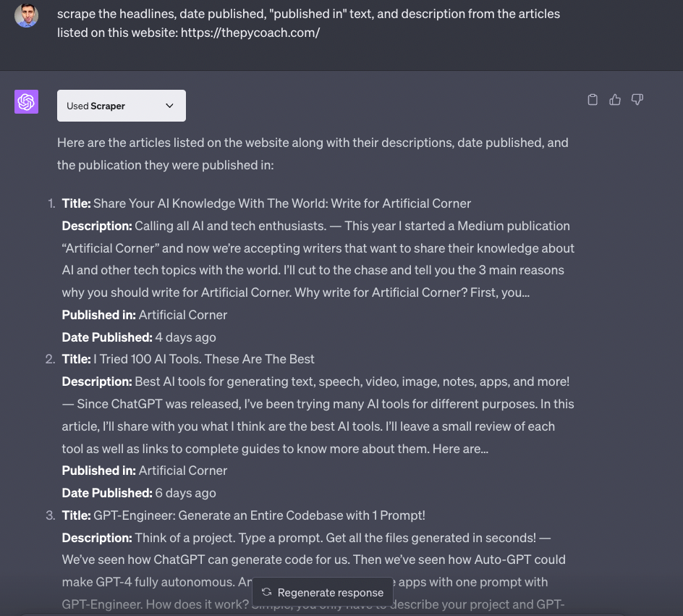This screenshot has height=616, width=683.
Task: Open the Scraper plugin details panel
Action: [x=121, y=106]
